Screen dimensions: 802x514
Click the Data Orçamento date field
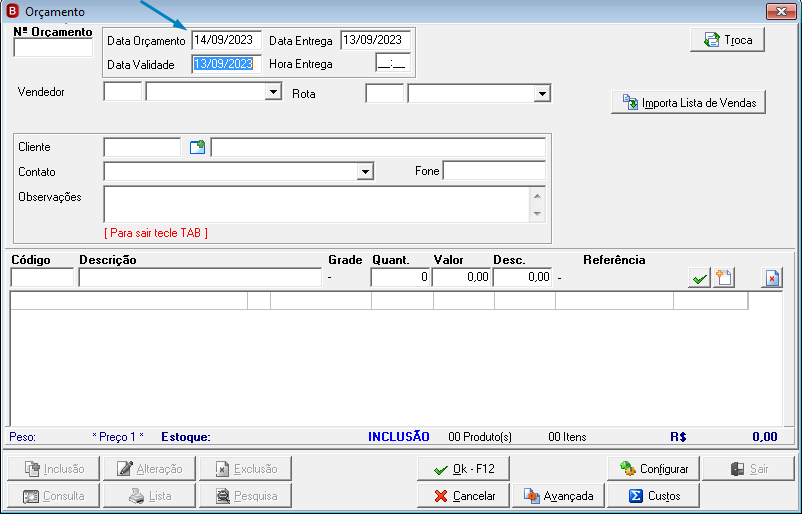227,40
